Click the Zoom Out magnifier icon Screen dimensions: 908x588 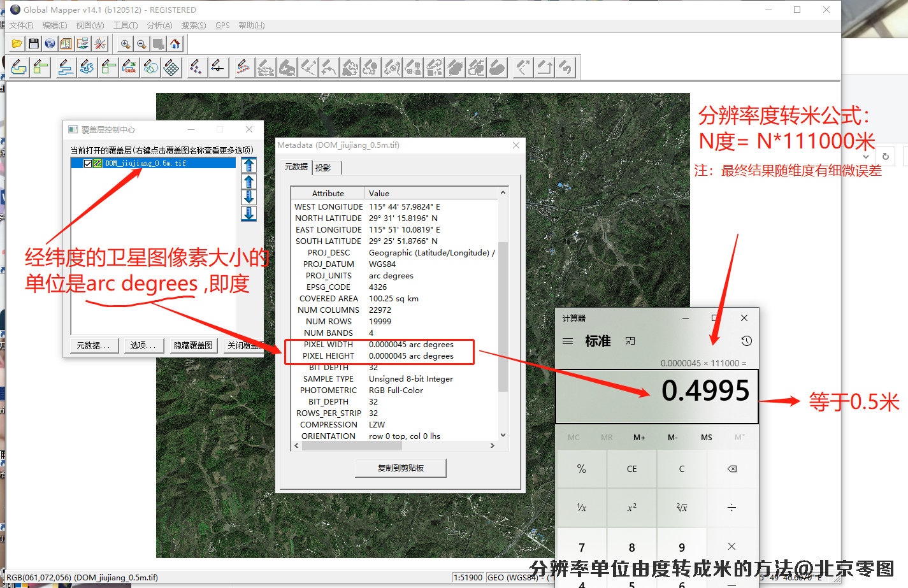141,44
